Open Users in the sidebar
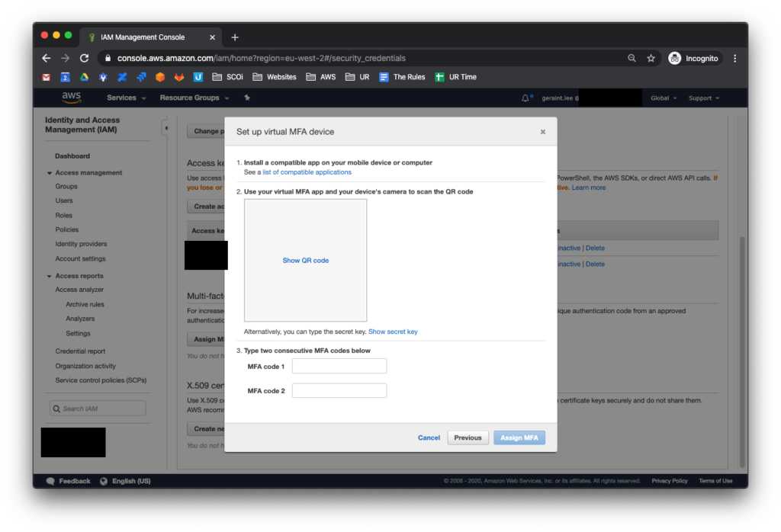Image resolution: width=781 pixels, height=532 pixels. [64, 200]
